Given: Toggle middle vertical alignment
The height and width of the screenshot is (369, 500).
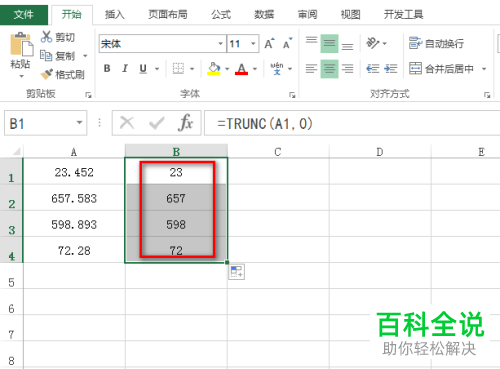Looking at the screenshot, I should (329, 43).
